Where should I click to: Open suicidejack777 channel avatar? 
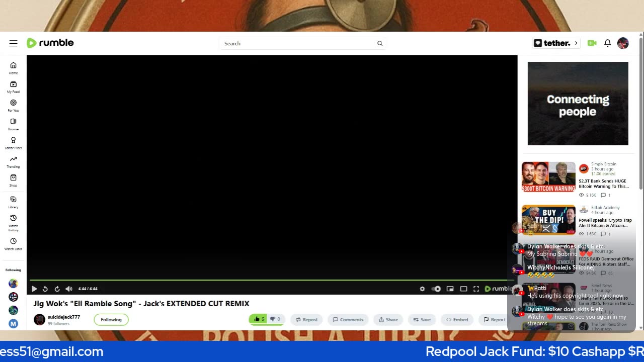(x=39, y=320)
